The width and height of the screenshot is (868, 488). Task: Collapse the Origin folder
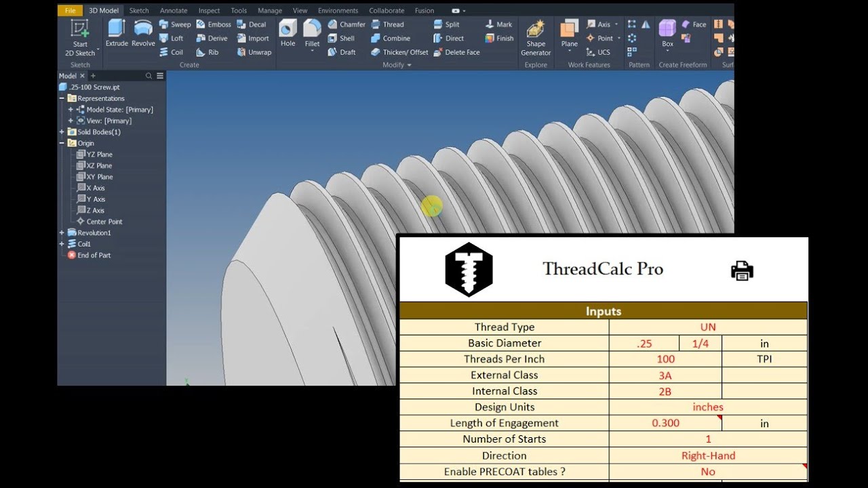click(62, 143)
